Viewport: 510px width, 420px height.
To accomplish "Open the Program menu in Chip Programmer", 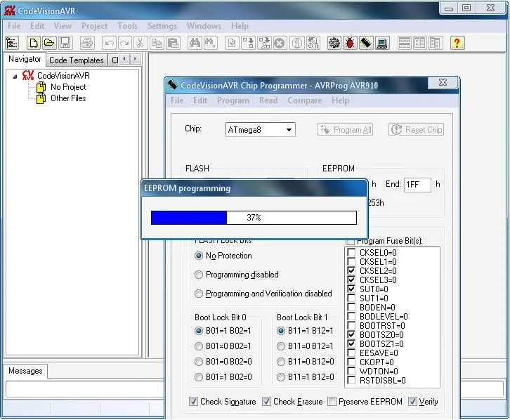I will tap(233, 100).
